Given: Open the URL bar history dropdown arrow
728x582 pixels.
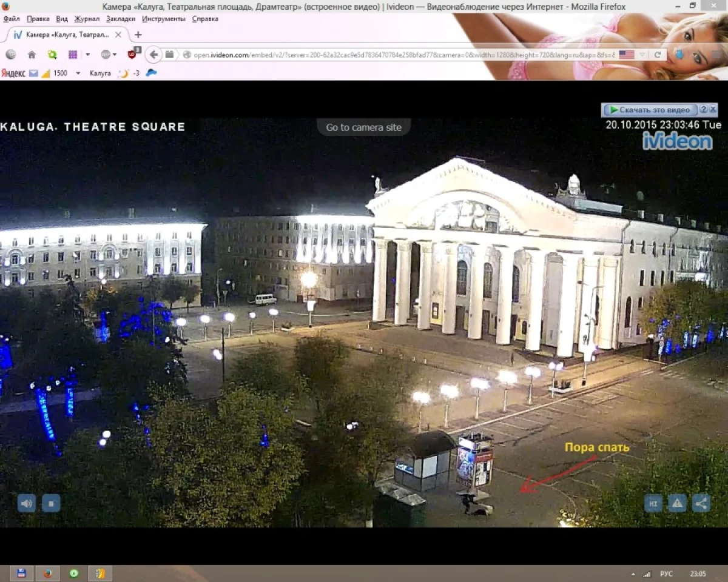Looking at the screenshot, I should 642,55.
